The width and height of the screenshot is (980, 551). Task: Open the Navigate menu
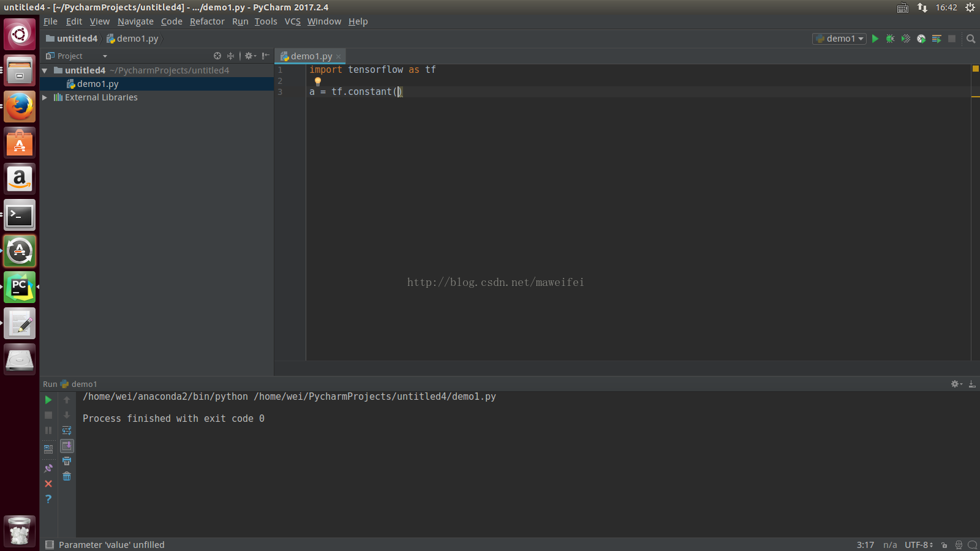point(135,21)
